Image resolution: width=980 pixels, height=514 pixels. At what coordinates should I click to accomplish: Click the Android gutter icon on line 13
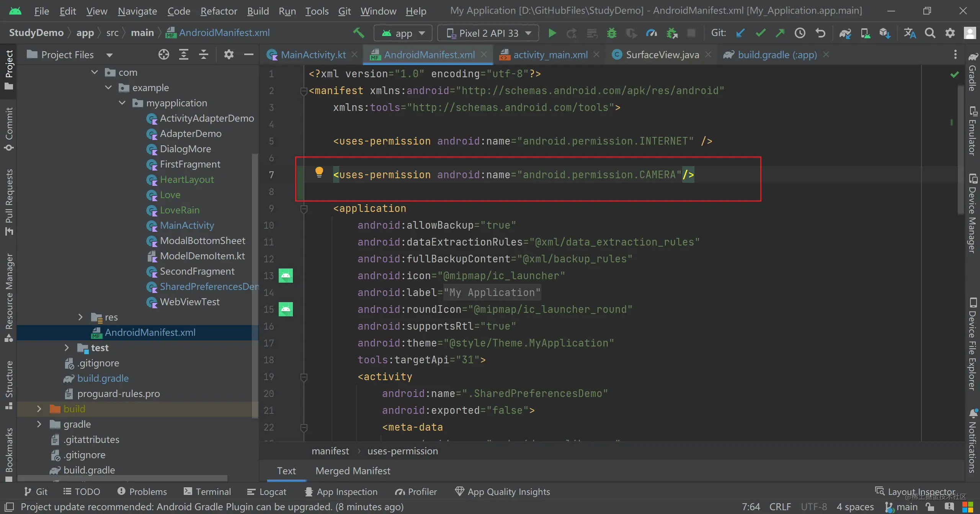click(x=286, y=275)
